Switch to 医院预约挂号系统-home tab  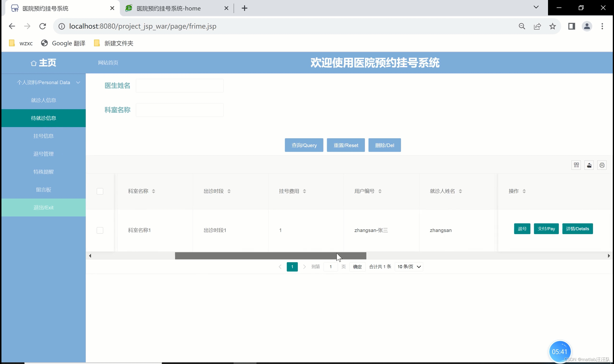pos(168,8)
